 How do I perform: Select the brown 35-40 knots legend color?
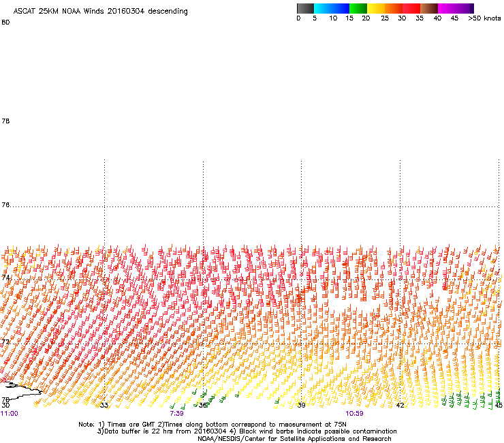click(429, 8)
